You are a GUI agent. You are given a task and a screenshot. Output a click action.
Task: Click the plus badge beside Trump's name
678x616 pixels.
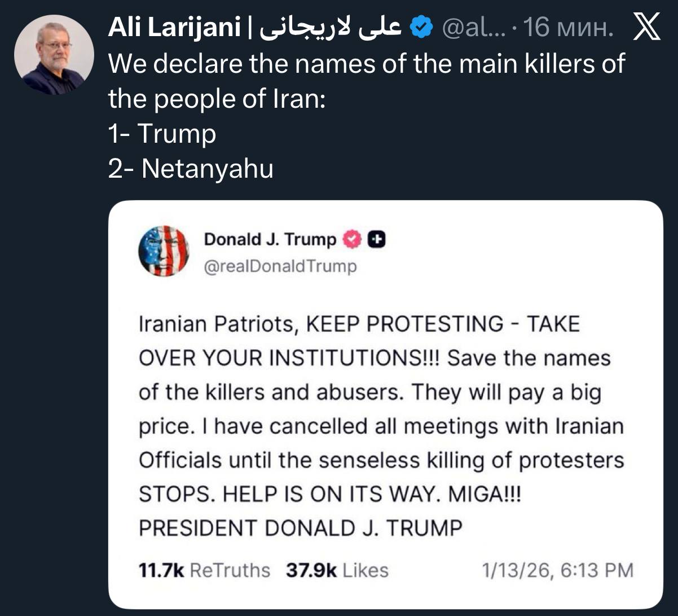[376, 240]
